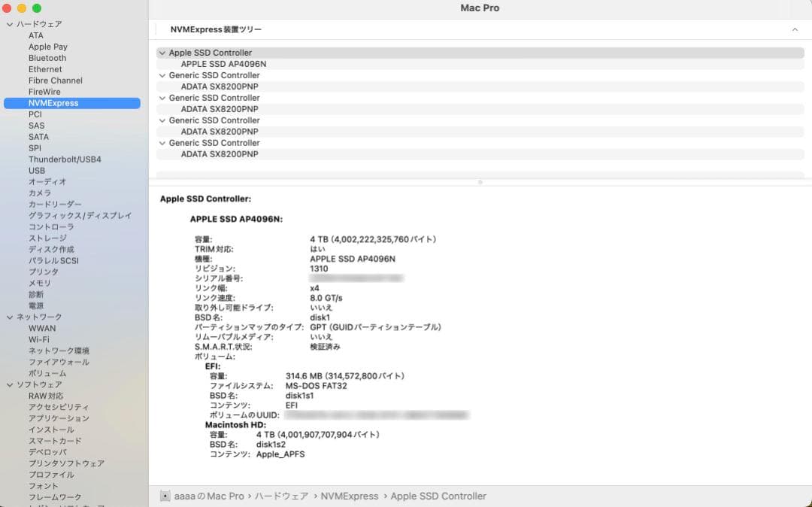812x507 pixels.
Task: Select ATA in the hardware sidebar
Action: (35, 35)
